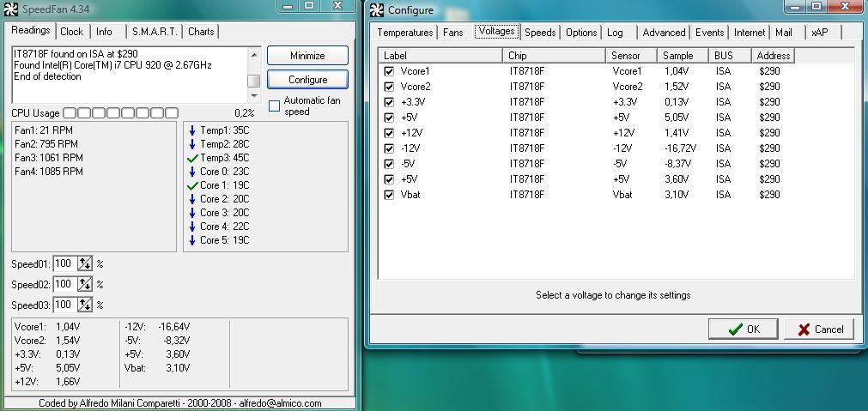This screenshot has width=868, height=411.
Task: Click the green checkmark icon beside Temp3
Action: tap(192, 159)
